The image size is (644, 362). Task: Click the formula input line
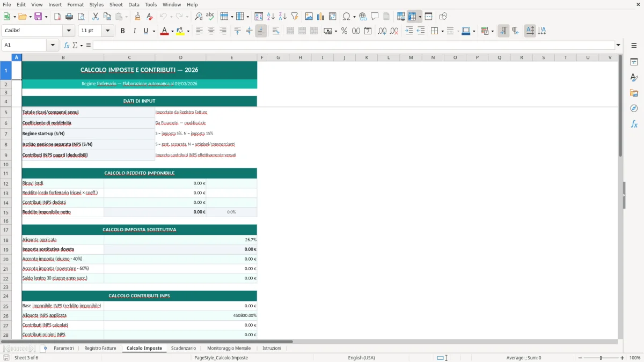(353, 45)
